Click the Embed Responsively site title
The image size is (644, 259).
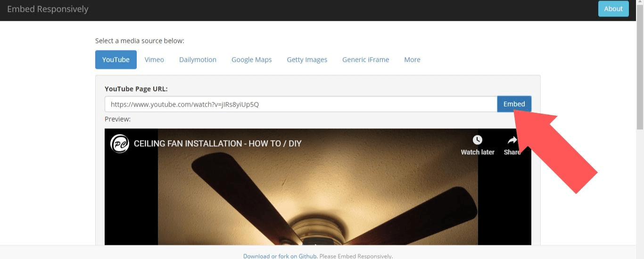[x=48, y=9]
